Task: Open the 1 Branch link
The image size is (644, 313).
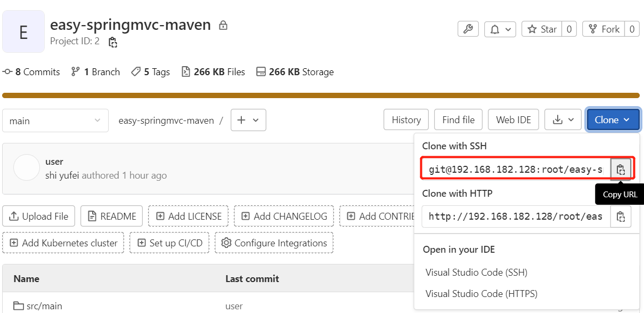Action: 96,72
